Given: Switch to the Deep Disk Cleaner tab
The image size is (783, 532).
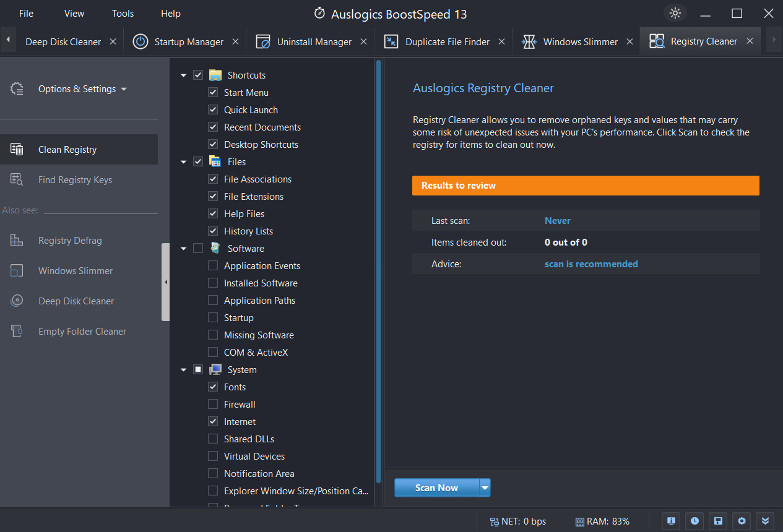Looking at the screenshot, I should 63,41.
